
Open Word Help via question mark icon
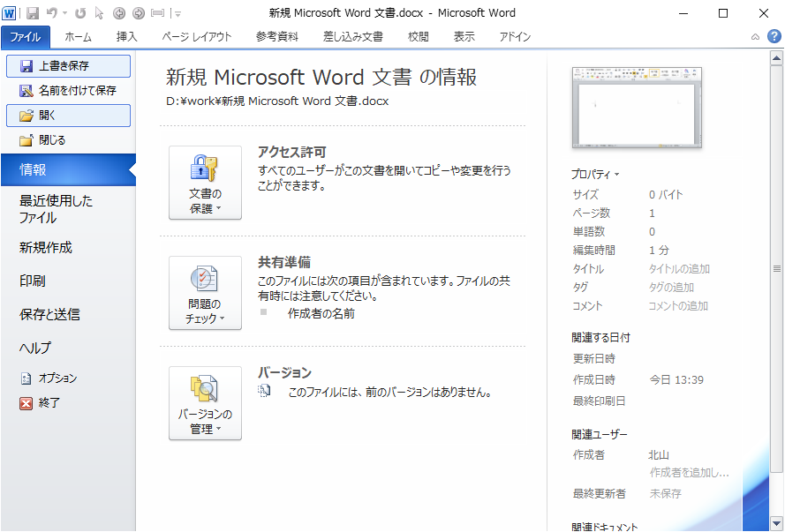(774, 36)
